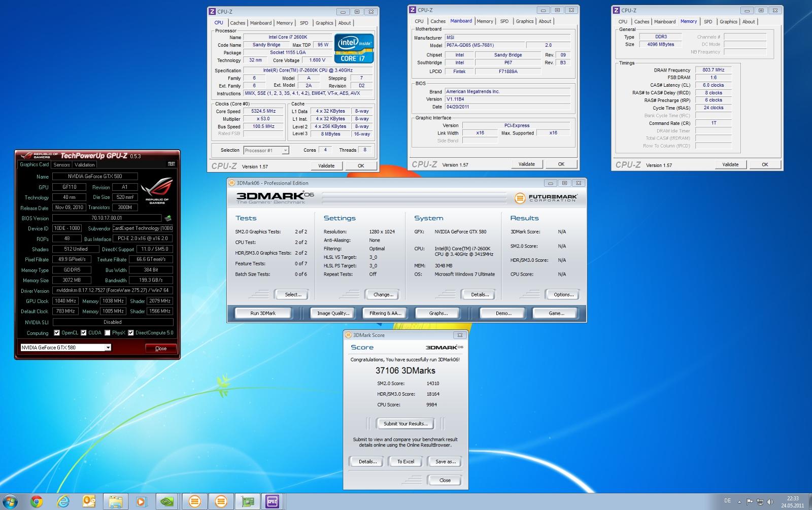Screen dimensions: 812x510
Task: Open Details in the 3DMark Score dialog
Action: pyautogui.click(x=367, y=461)
